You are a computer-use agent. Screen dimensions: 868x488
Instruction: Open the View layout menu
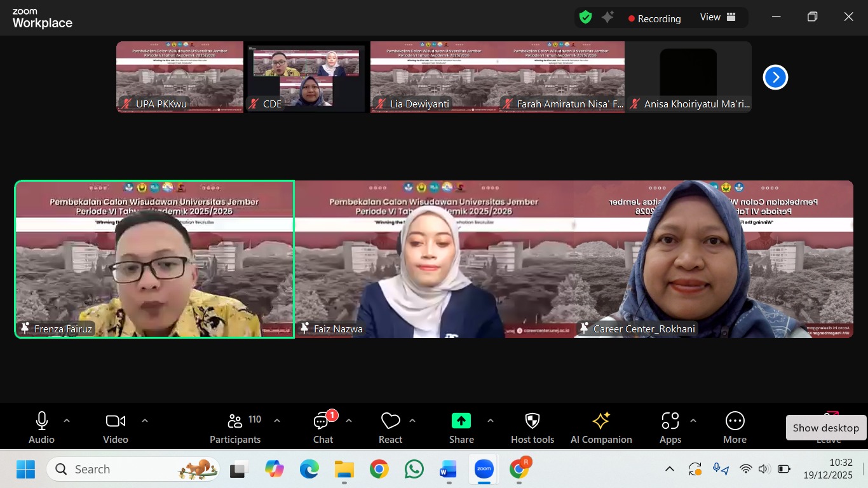717,17
